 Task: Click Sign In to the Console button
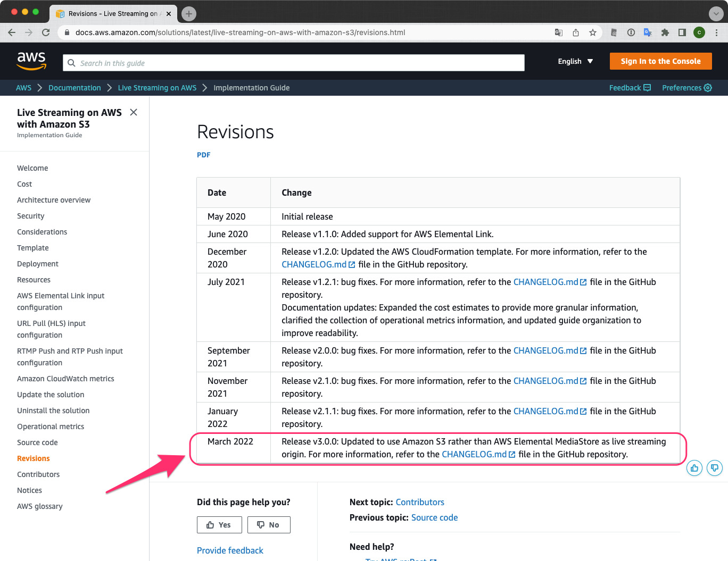[660, 61]
